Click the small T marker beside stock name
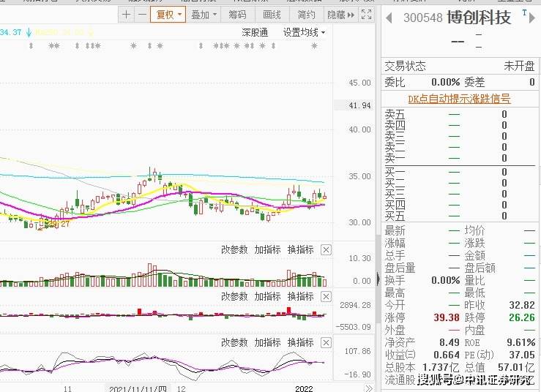This screenshot has width=541, height=392. tap(524, 13)
